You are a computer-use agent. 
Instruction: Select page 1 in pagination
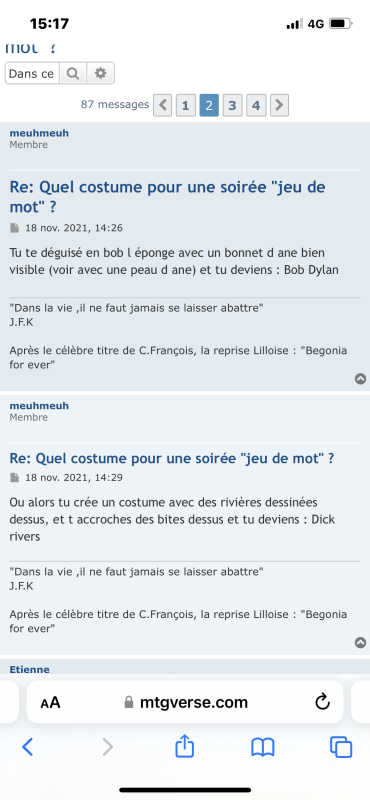coord(186,106)
